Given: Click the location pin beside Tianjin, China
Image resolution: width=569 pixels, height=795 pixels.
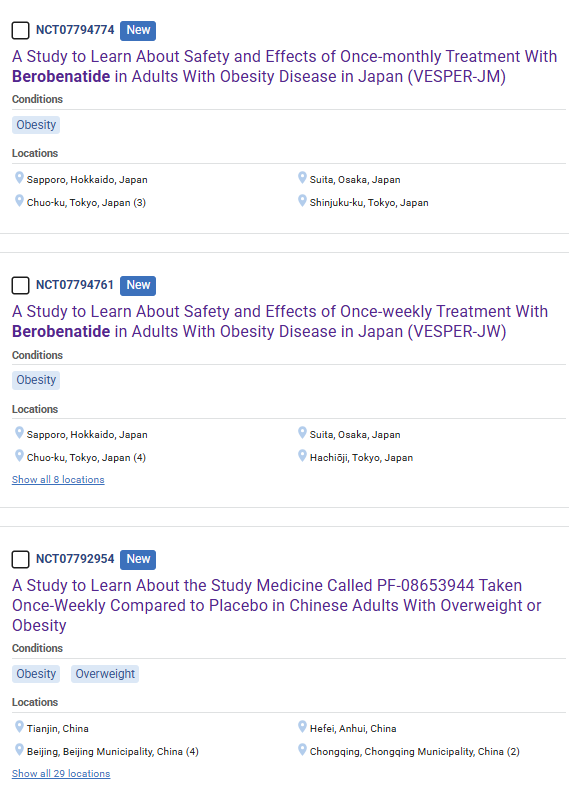Looking at the screenshot, I should [19, 727].
